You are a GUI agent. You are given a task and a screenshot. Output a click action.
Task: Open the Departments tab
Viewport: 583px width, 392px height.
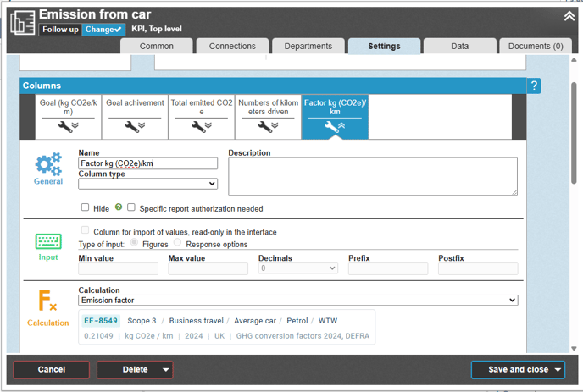pos(308,47)
